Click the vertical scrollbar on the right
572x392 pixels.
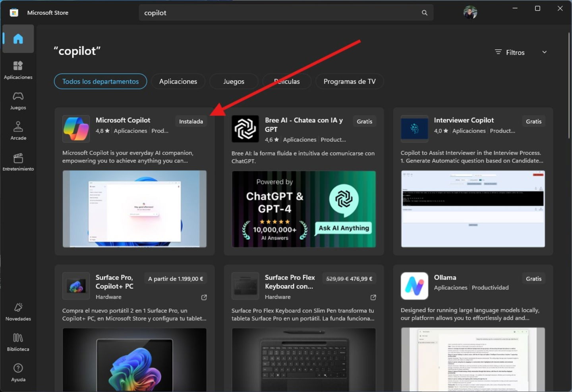tap(569, 85)
